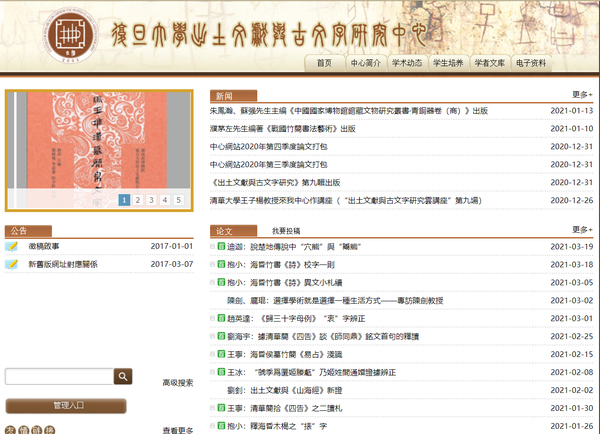600x434 pixels.
Task: Select the 新闻 section tab
Action: (x=233, y=96)
